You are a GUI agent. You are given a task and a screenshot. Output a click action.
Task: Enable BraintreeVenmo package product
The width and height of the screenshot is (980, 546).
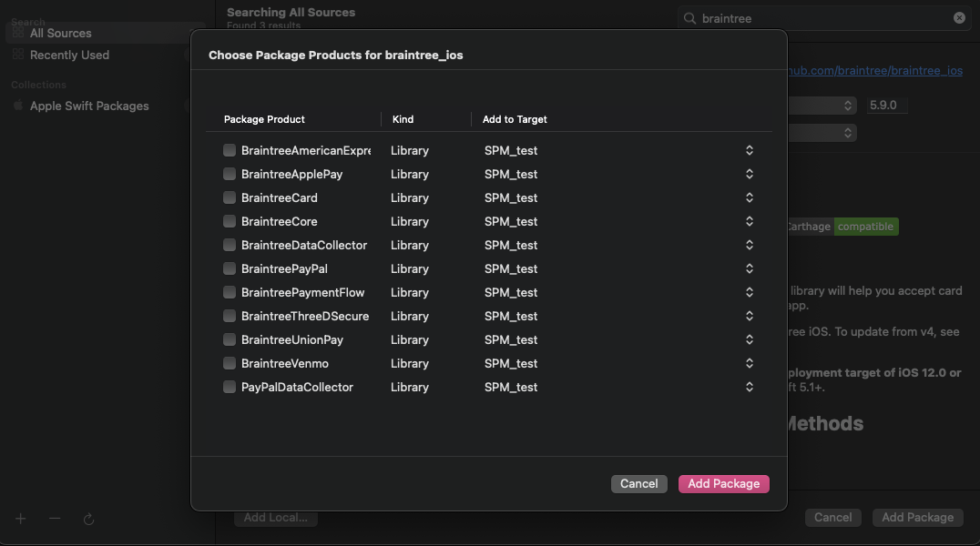pos(230,364)
